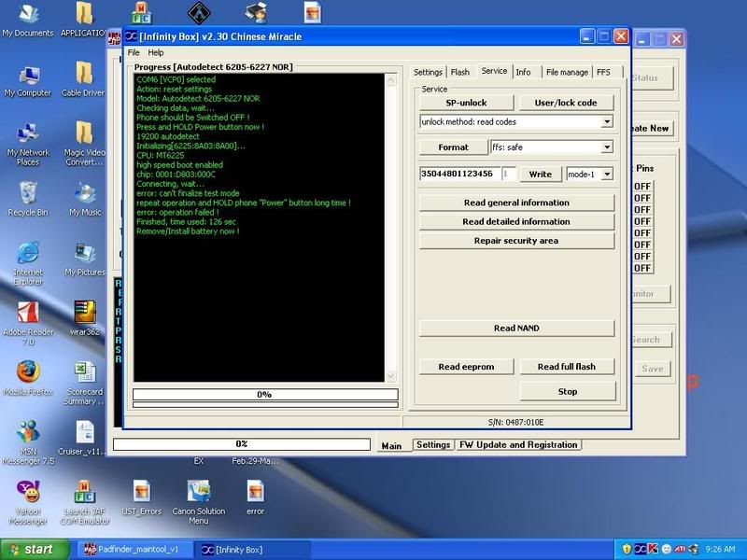The height and width of the screenshot is (560, 747).
Task: Click Read detailed information
Action: click(516, 222)
